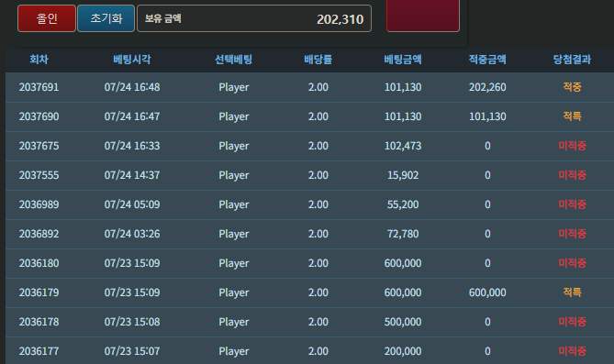This screenshot has height=364, width=614.
Task: Click 미적중 result for round 2037675
Action: (572, 146)
